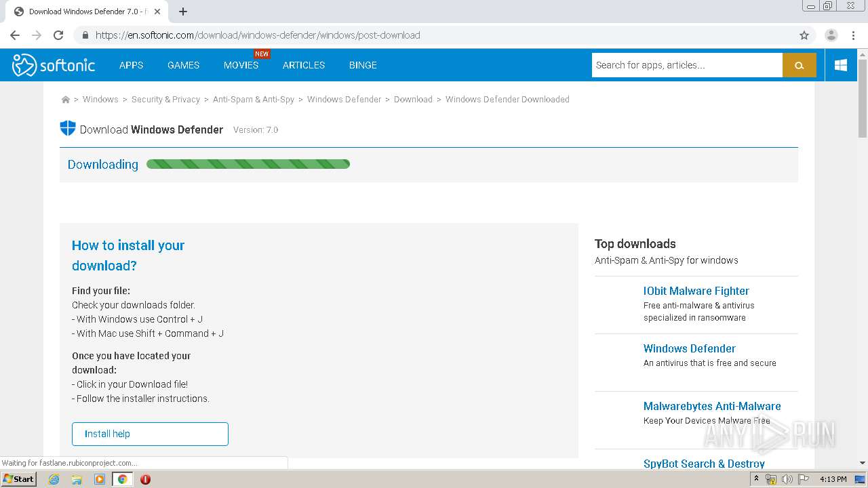Click the page vertical scrollbar thumb

click(x=862, y=98)
